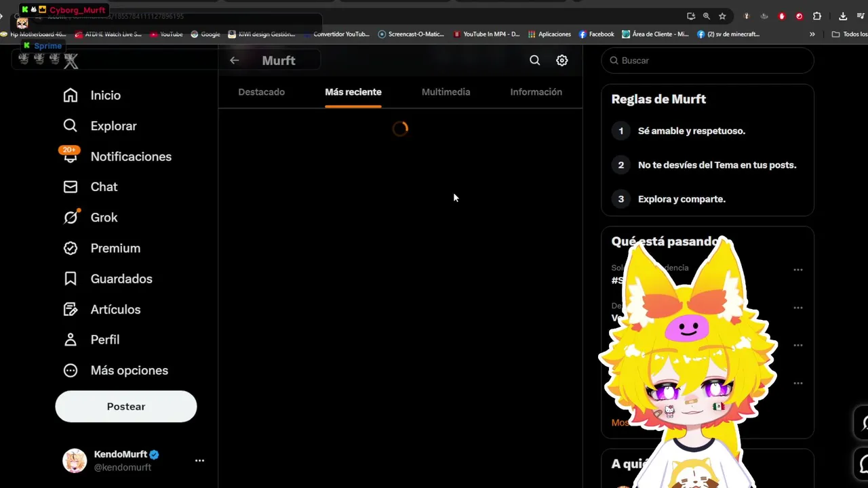Click the Postear button
The width and height of the screenshot is (868, 488).
pos(126,407)
